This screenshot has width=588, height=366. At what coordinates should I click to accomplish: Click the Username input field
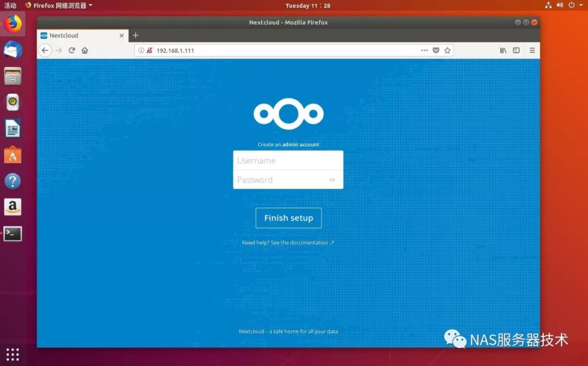pos(288,160)
